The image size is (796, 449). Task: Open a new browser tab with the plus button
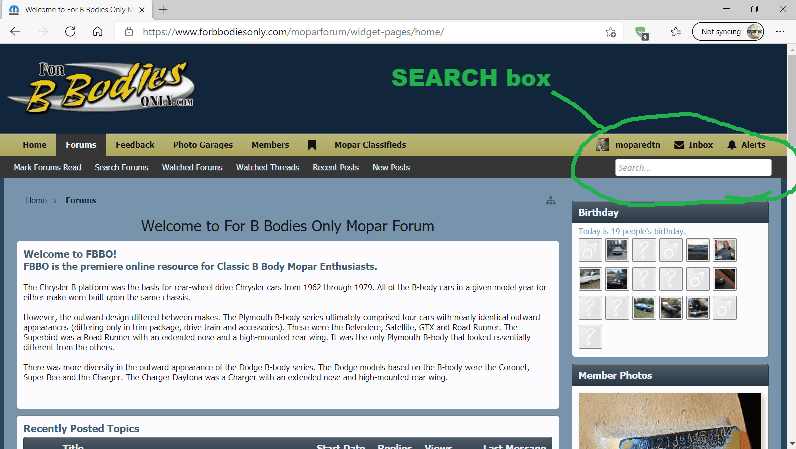[163, 9]
